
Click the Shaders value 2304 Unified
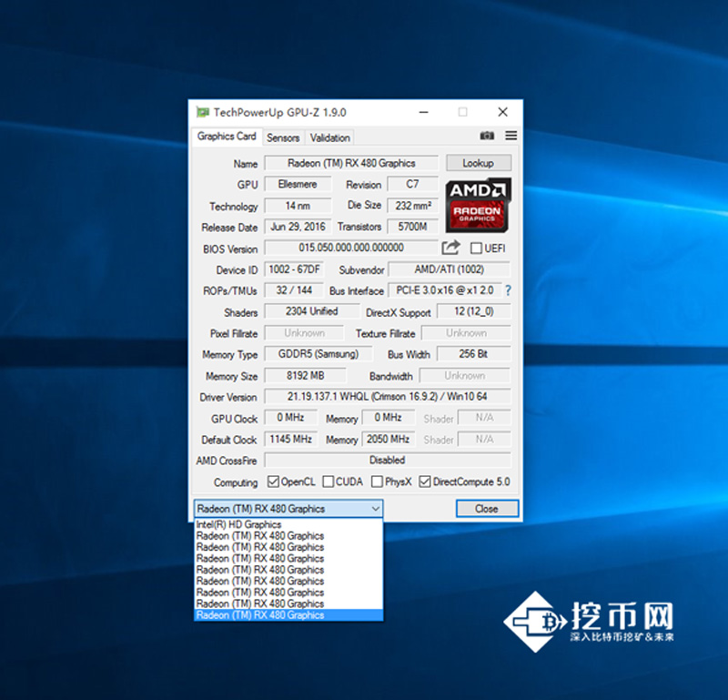(311, 311)
